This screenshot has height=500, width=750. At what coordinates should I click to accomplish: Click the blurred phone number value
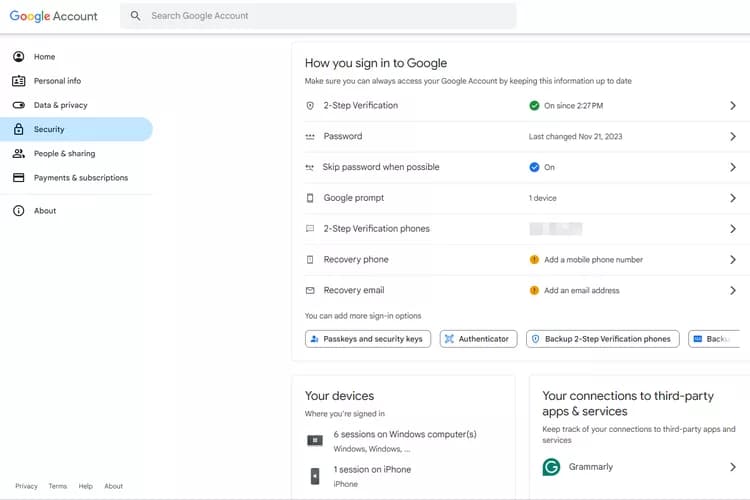click(556, 229)
